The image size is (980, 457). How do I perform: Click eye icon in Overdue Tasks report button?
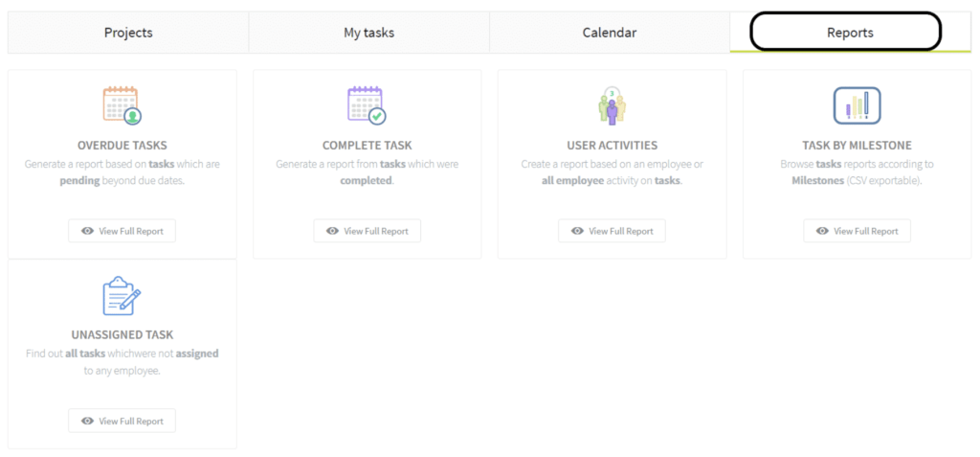(x=87, y=231)
